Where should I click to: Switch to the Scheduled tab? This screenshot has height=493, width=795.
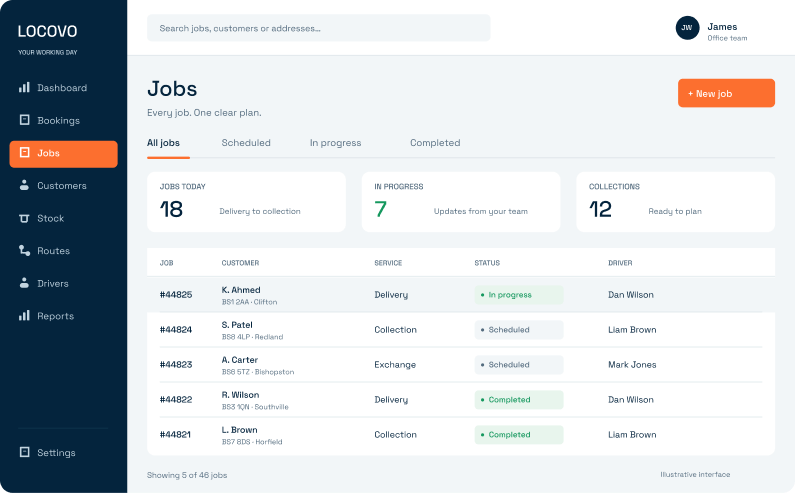pyautogui.click(x=246, y=143)
